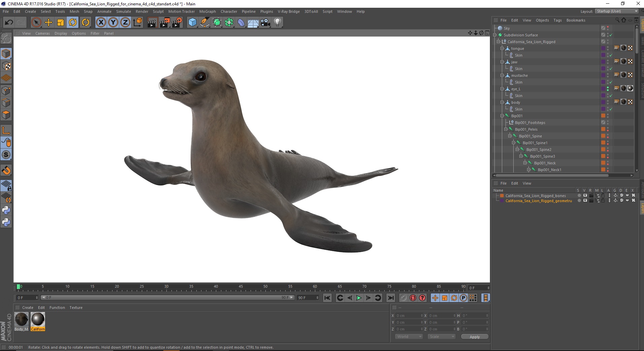Screen dimensions: 644x351
Task: Click the Apply button
Action: click(475, 337)
